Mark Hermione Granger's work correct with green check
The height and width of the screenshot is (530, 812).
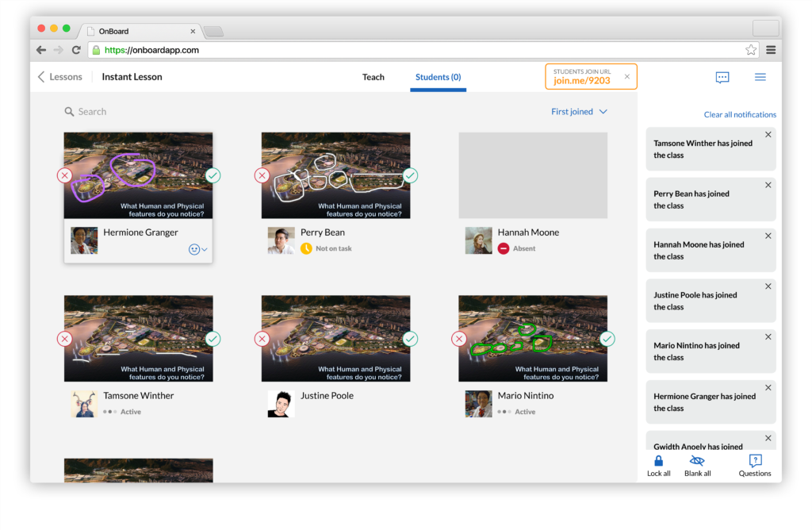tap(213, 175)
